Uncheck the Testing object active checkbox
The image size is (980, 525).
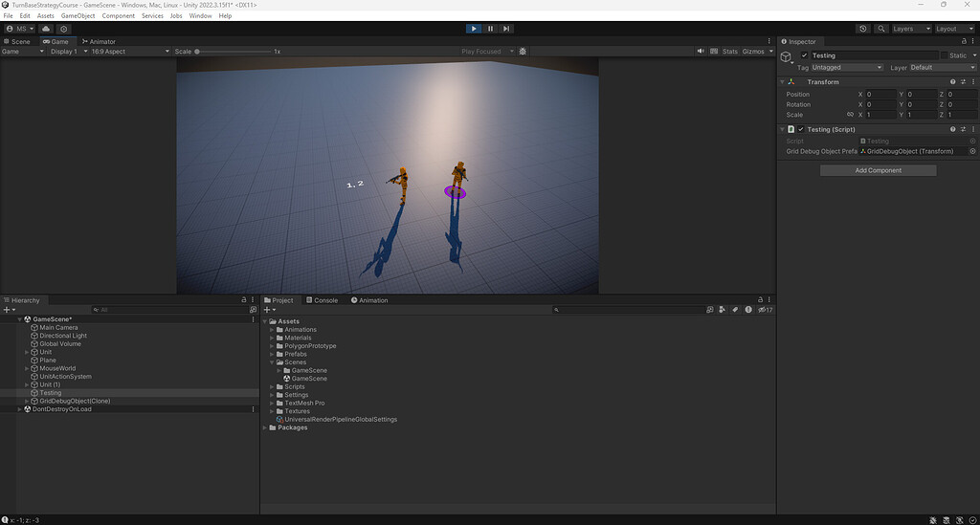tap(804, 55)
